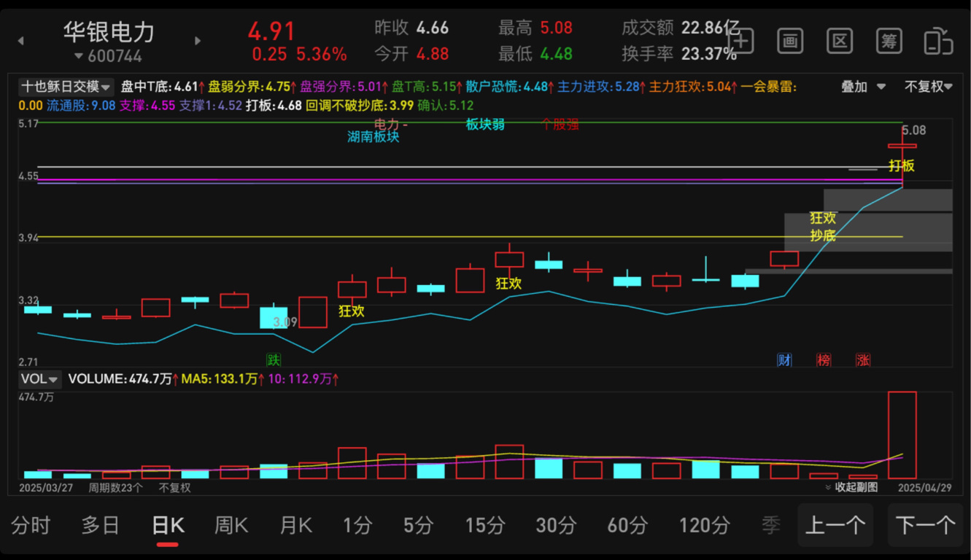The height and width of the screenshot is (560, 971).
Task: Expand stock code 600744 dropdown
Action: coord(108,56)
